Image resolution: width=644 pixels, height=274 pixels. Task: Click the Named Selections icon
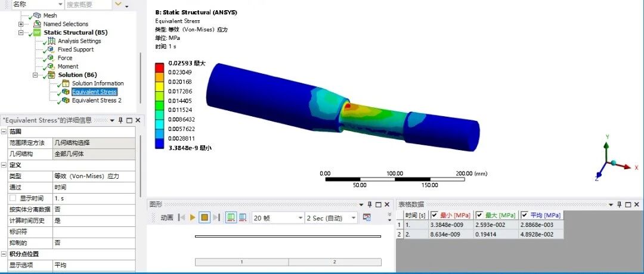pos(38,24)
